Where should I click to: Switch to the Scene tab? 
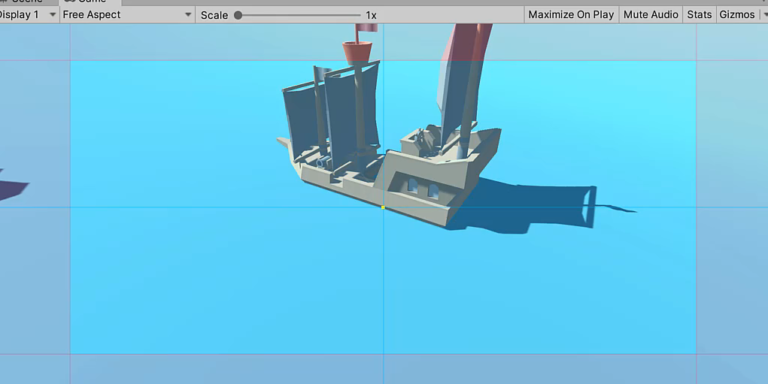coord(24,2)
